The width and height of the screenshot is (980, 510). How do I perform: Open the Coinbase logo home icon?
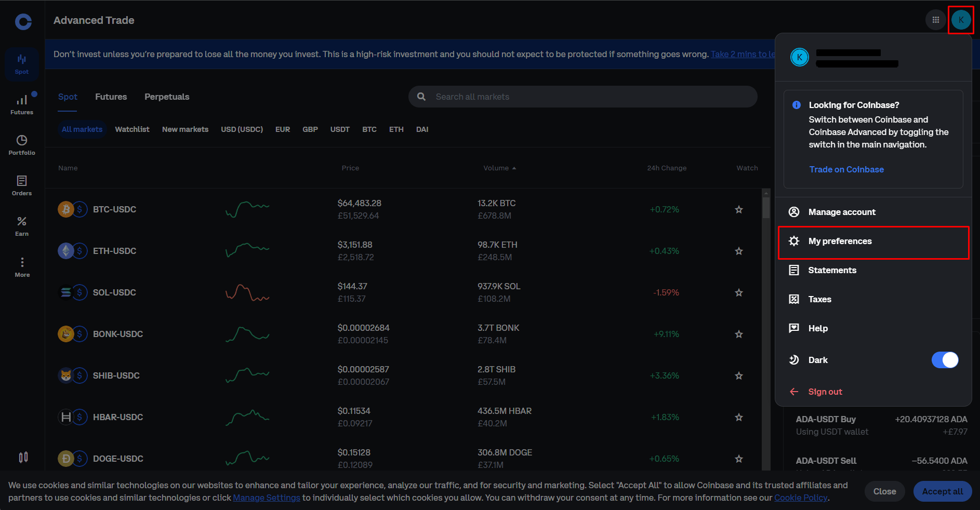click(x=23, y=21)
